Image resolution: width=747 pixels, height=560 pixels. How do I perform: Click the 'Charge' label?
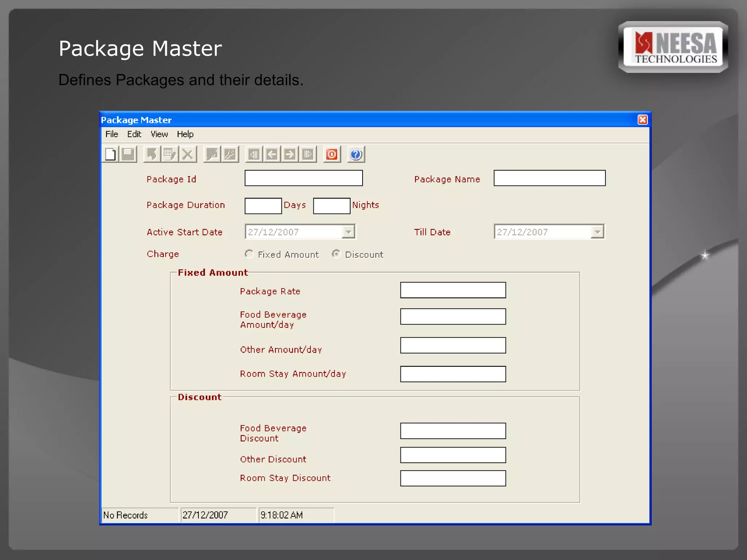coord(163,254)
